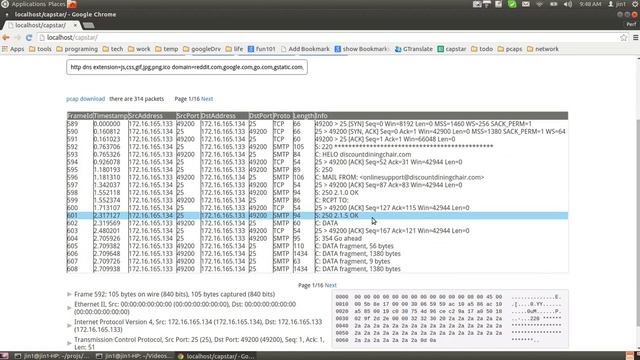Open the work bookmark folder

pyautogui.click(x=139, y=49)
